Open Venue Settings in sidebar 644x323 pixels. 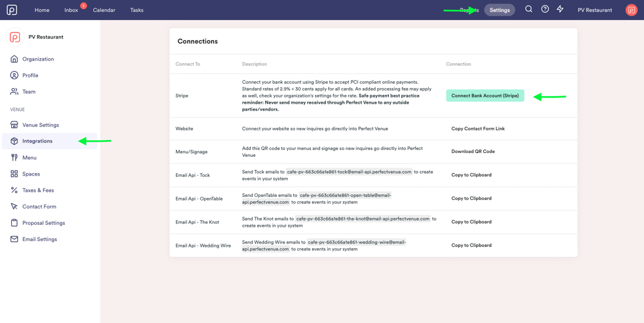[41, 125]
